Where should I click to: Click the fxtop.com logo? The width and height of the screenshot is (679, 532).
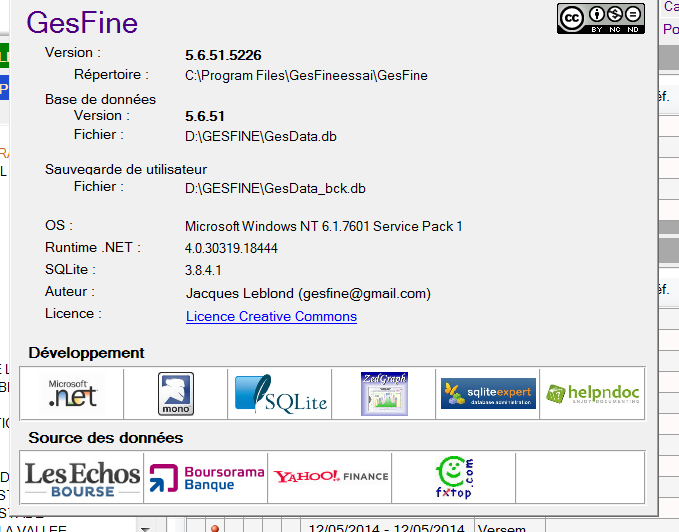tap(455, 478)
